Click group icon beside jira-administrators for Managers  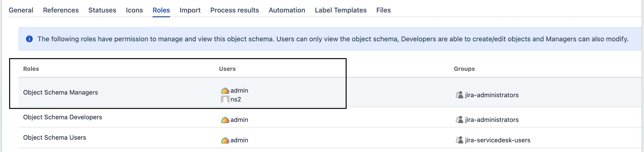[x=459, y=95]
